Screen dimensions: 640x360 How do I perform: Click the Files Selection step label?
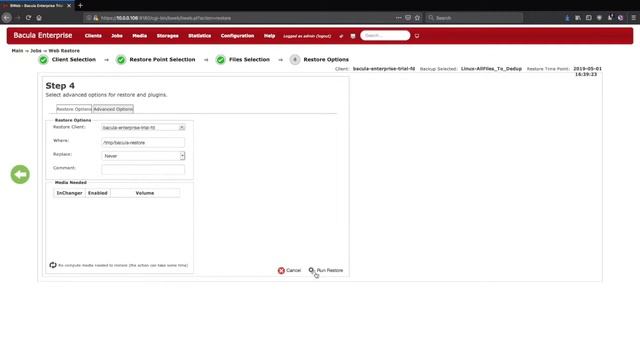(249, 60)
